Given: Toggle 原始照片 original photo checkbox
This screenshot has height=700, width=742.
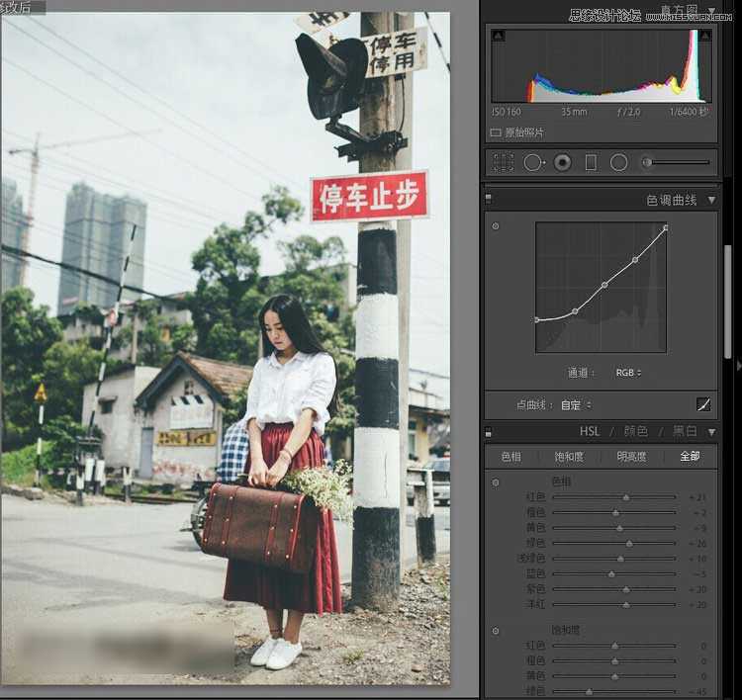Looking at the screenshot, I should pos(496,132).
